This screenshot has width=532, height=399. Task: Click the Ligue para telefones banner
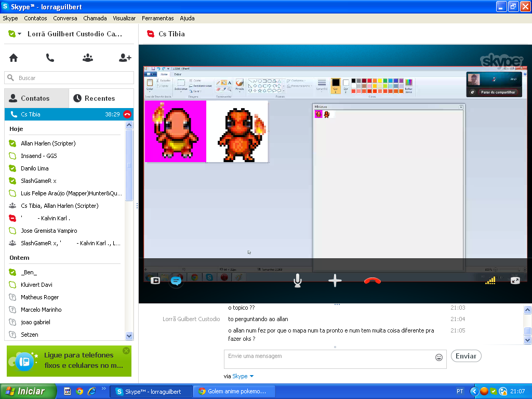69,361
